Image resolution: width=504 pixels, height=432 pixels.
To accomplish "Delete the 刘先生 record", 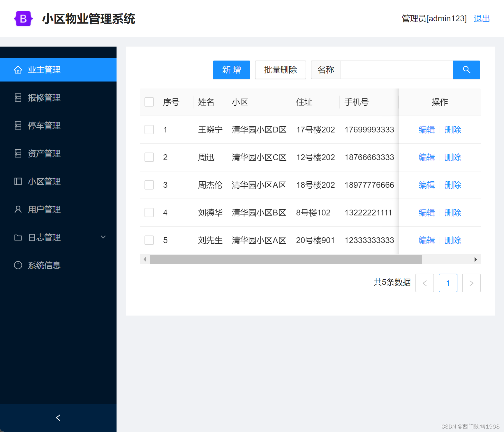I will click(453, 240).
